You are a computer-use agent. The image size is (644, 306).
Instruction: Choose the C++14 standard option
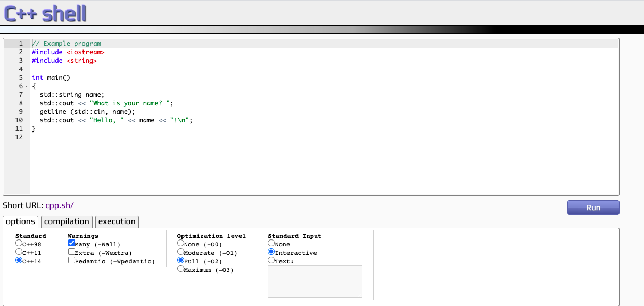click(19, 261)
